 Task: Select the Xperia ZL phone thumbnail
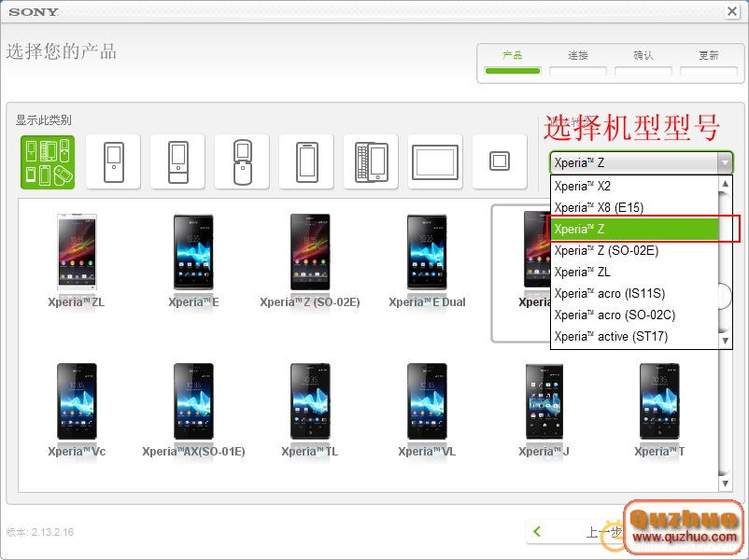(77, 252)
